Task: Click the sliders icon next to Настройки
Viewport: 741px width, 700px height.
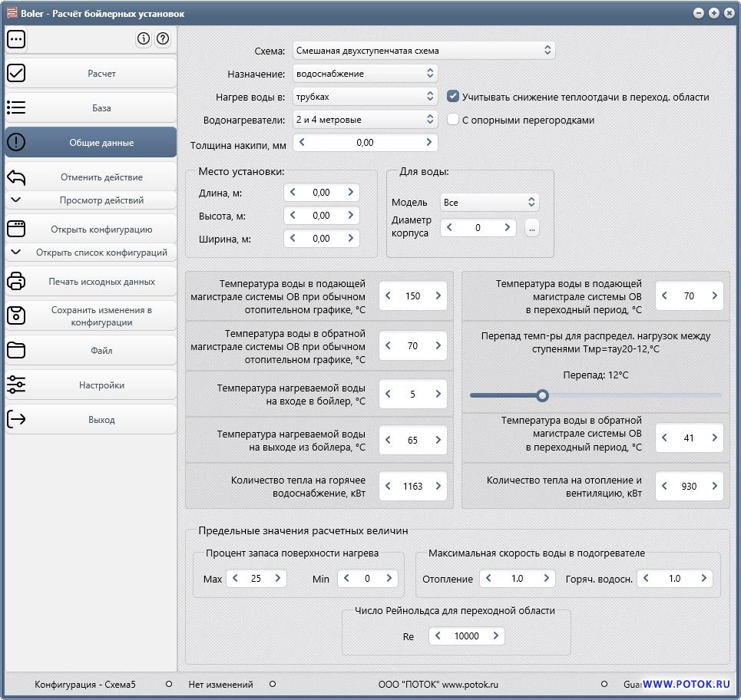Action: click(16, 385)
